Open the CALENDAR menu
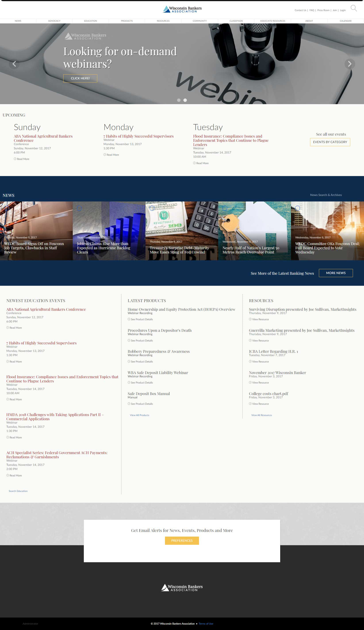364x630 pixels. click(345, 21)
